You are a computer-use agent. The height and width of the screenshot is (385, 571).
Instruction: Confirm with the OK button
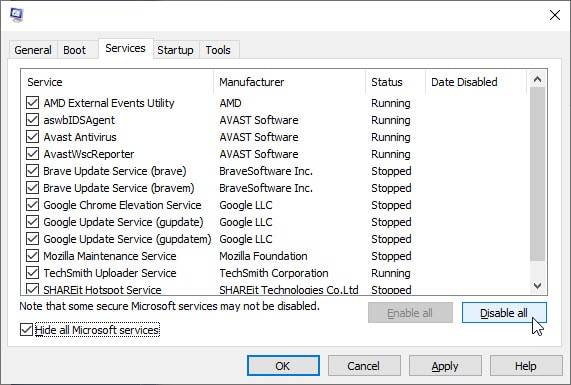point(283,366)
